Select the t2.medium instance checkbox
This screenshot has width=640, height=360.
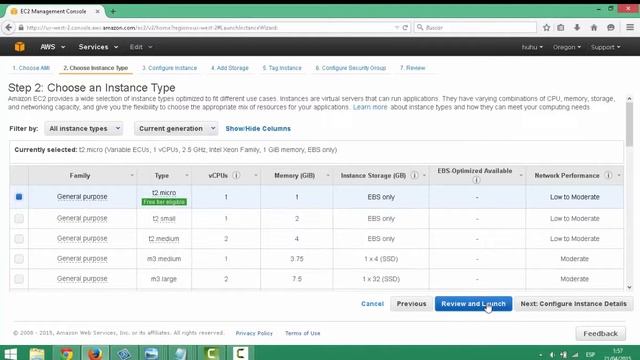(19, 239)
